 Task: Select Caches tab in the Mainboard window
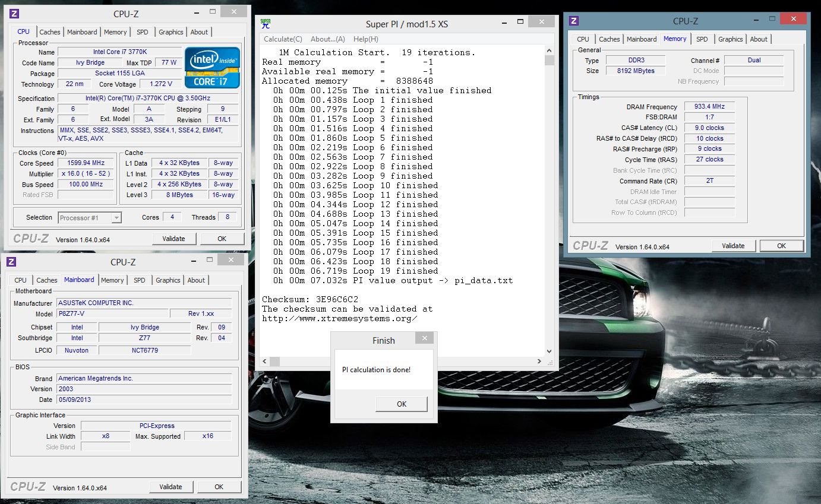pyautogui.click(x=47, y=280)
